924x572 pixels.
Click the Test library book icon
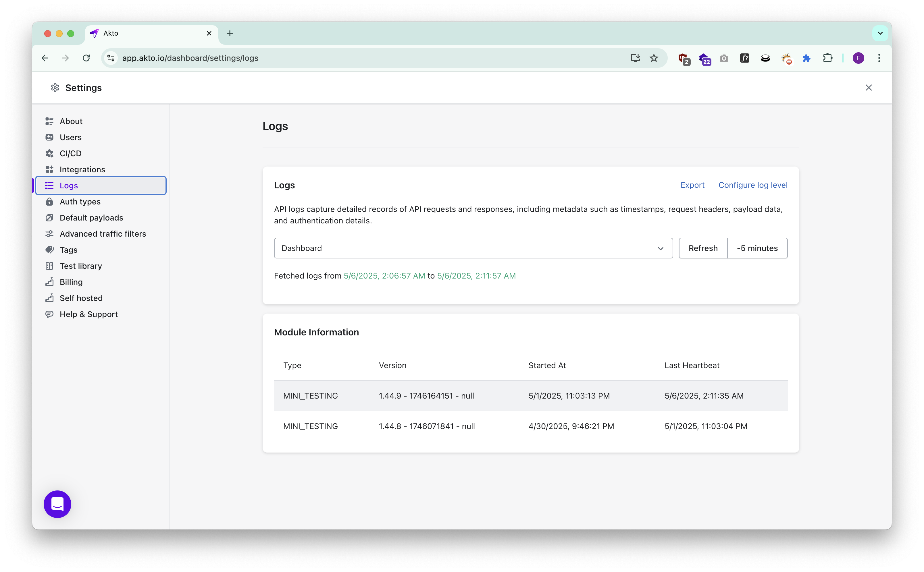tap(49, 266)
